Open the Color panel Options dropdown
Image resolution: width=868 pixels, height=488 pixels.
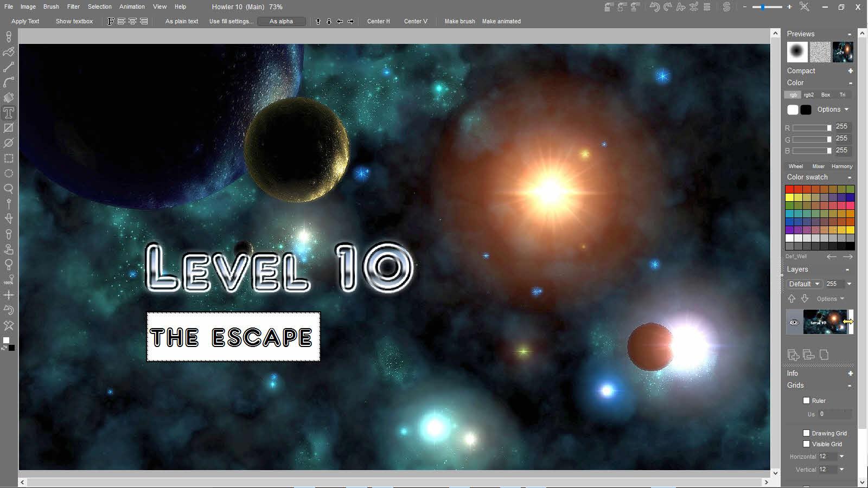click(x=832, y=109)
